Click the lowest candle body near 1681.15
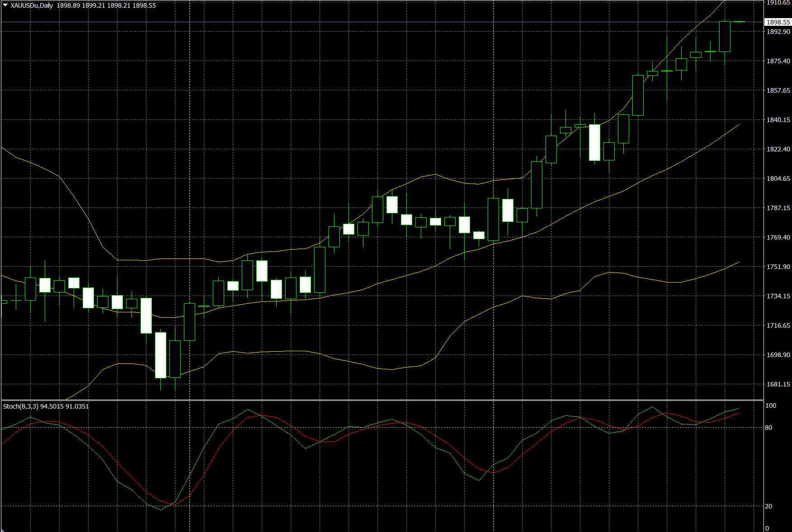792x532 pixels. click(160, 355)
